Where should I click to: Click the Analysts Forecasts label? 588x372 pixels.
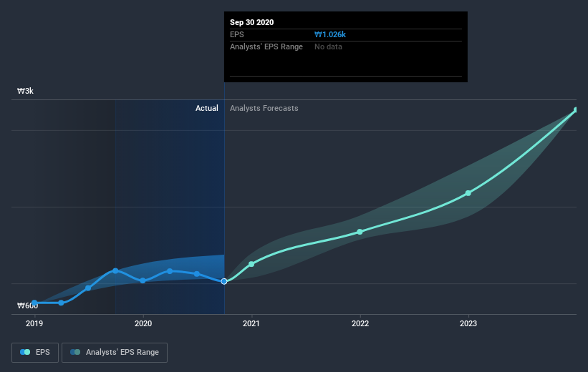(264, 108)
